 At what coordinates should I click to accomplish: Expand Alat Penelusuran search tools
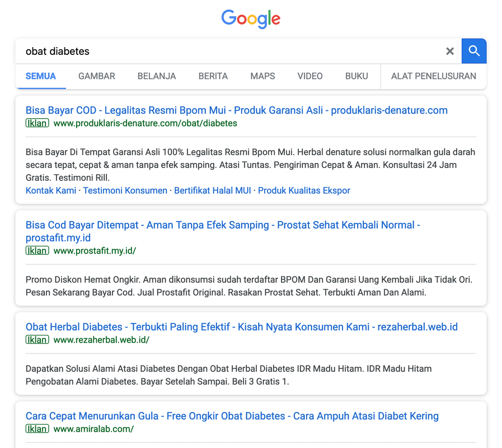pos(434,76)
